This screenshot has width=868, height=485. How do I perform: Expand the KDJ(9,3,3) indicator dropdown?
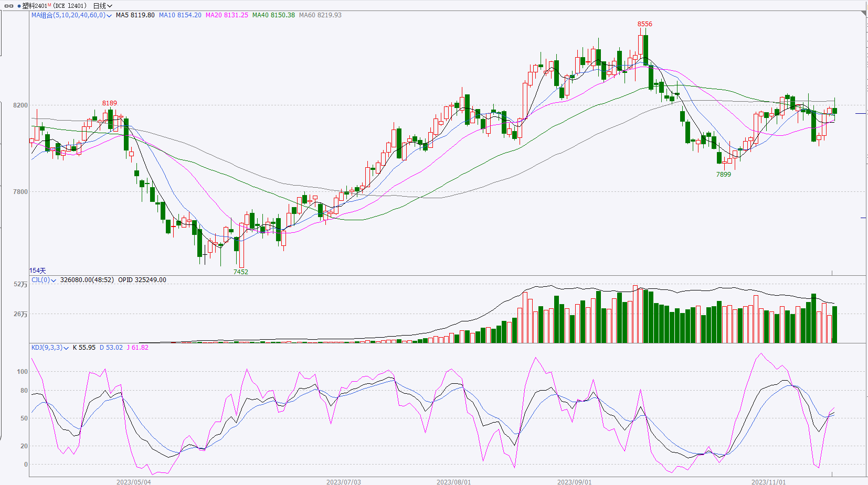click(66, 348)
